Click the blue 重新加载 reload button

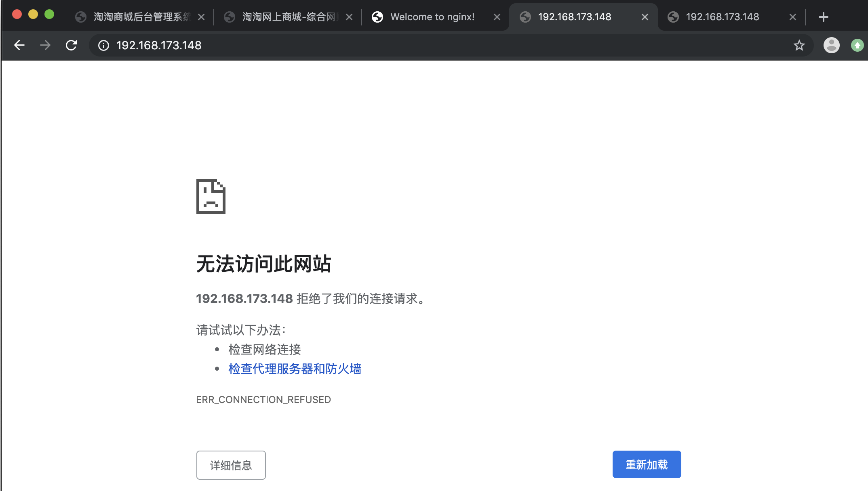[647, 464]
